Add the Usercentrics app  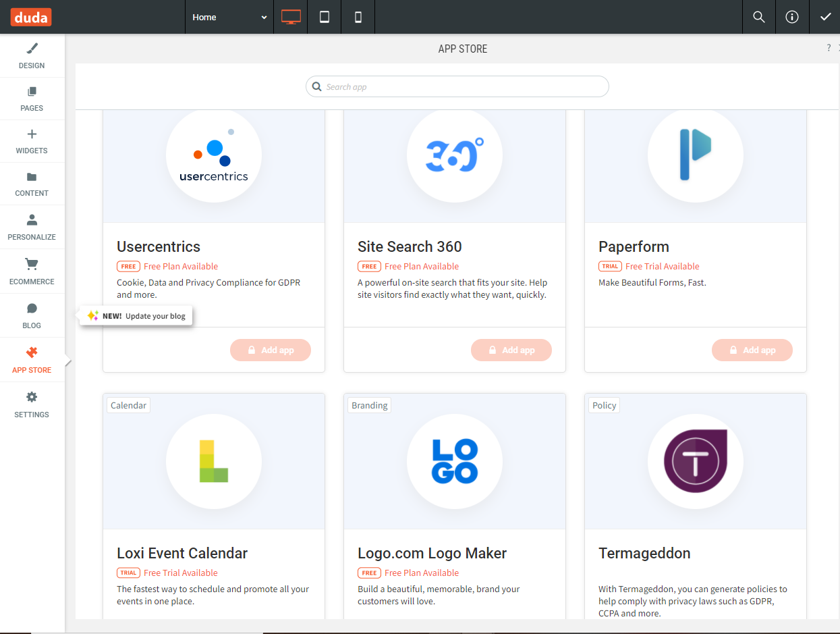271,350
